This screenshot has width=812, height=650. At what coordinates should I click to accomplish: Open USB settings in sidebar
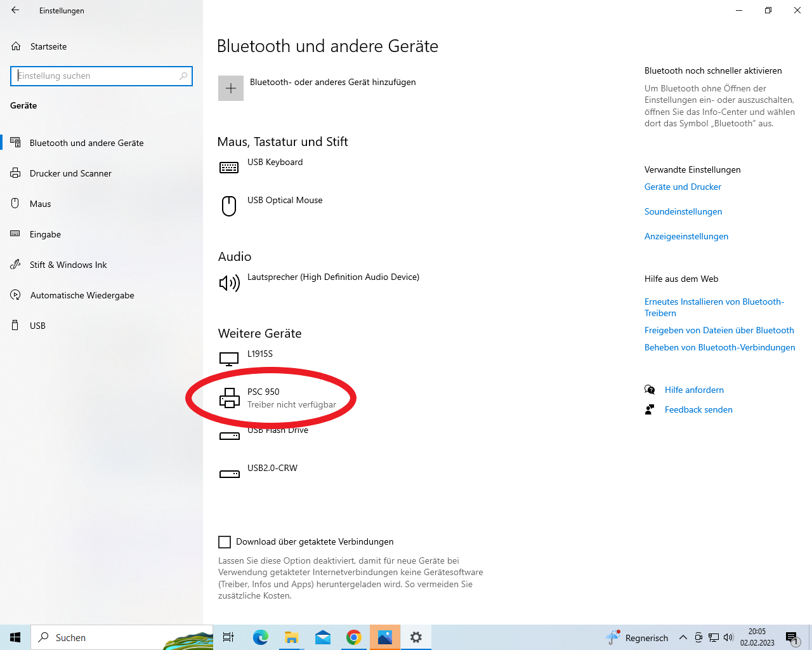(x=37, y=326)
